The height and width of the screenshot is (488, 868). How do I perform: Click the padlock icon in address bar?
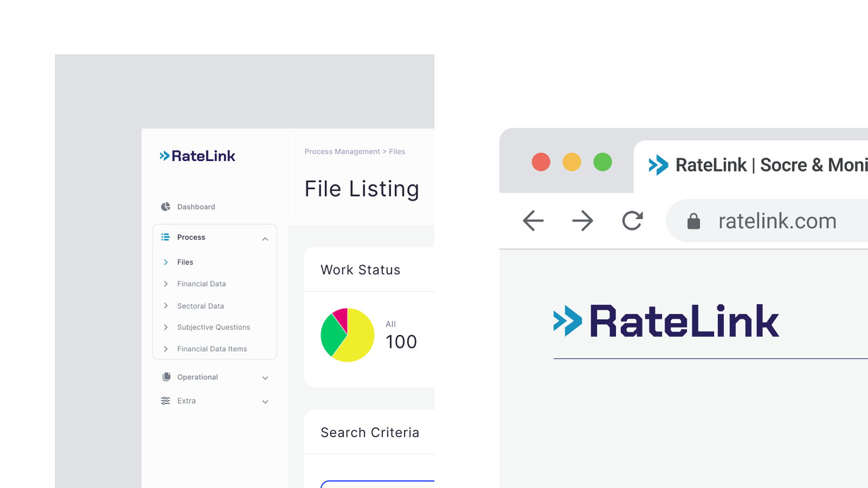coord(693,221)
